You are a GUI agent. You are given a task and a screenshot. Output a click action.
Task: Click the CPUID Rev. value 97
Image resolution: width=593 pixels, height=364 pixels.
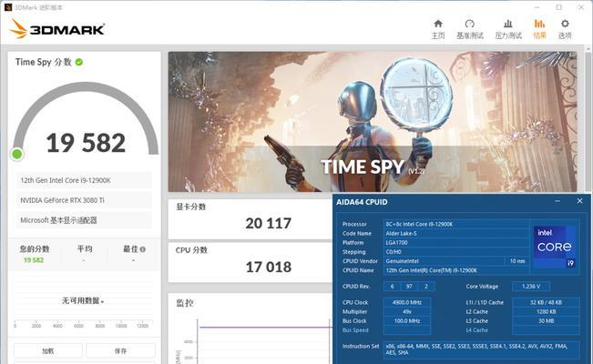pyautogui.click(x=409, y=286)
